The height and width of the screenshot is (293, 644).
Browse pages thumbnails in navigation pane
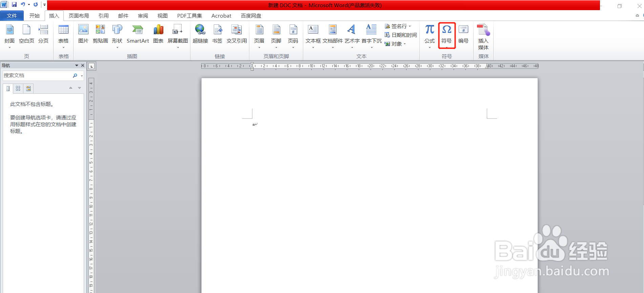(x=18, y=88)
